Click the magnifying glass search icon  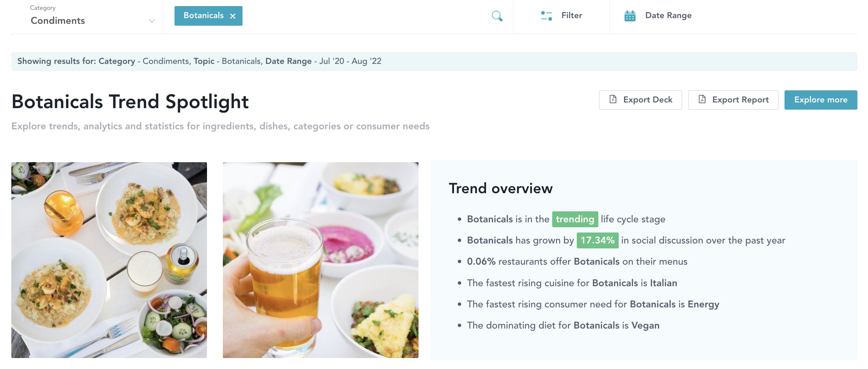[497, 16]
